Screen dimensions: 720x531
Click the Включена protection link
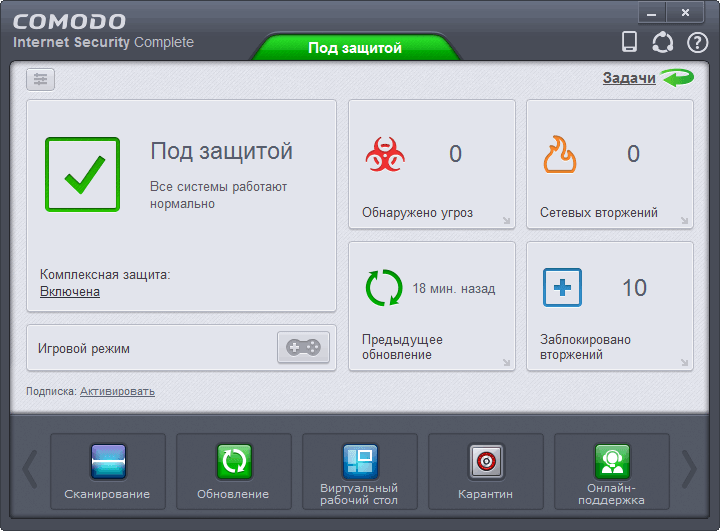[70, 292]
